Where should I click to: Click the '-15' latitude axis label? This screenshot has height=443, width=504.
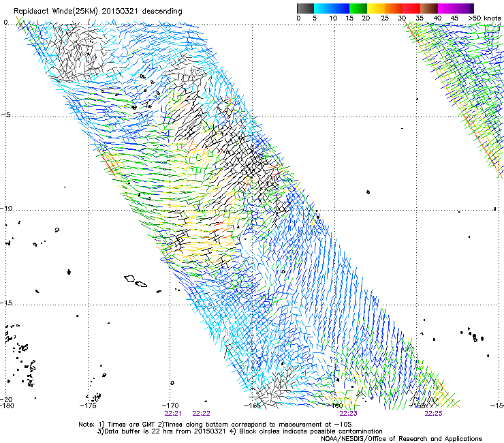point(6,303)
